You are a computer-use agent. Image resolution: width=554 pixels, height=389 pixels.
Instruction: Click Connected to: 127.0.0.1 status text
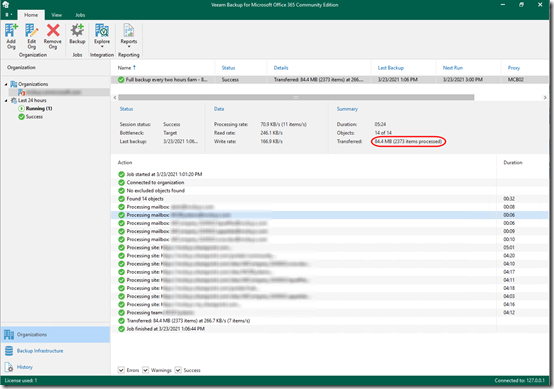[521, 381]
